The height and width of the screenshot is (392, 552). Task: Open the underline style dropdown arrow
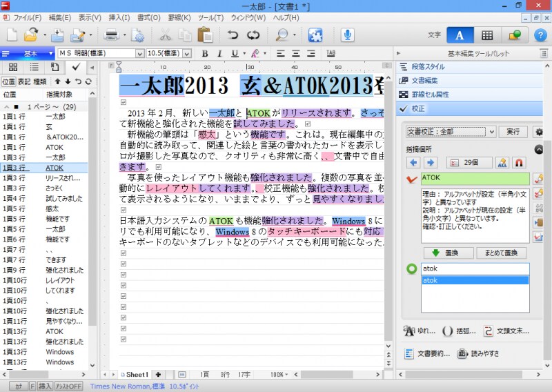[244, 54]
